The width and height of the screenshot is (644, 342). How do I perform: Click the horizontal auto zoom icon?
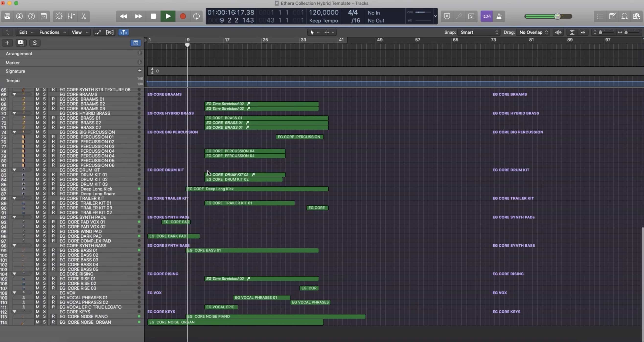click(x=583, y=32)
